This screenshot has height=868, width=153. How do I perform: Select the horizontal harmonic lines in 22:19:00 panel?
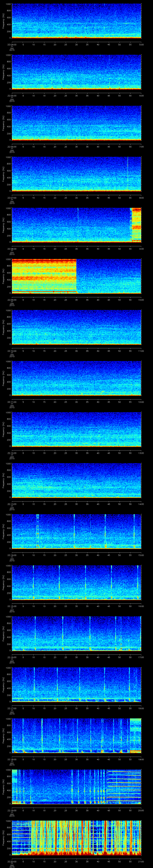[124, 787]
